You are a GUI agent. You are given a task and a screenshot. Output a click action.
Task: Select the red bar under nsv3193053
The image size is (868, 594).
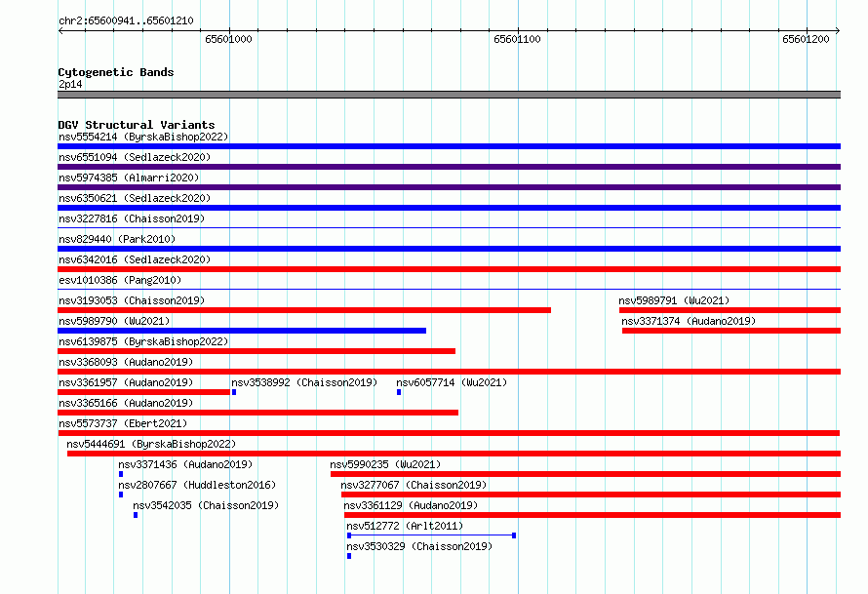pos(304,310)
